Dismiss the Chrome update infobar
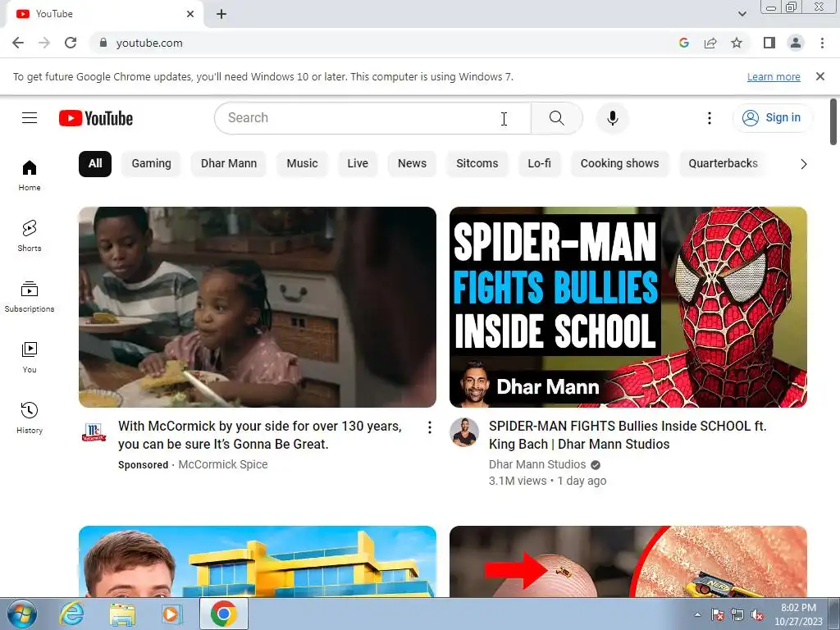This screenshot has height=630, width=840. [819, 76]
